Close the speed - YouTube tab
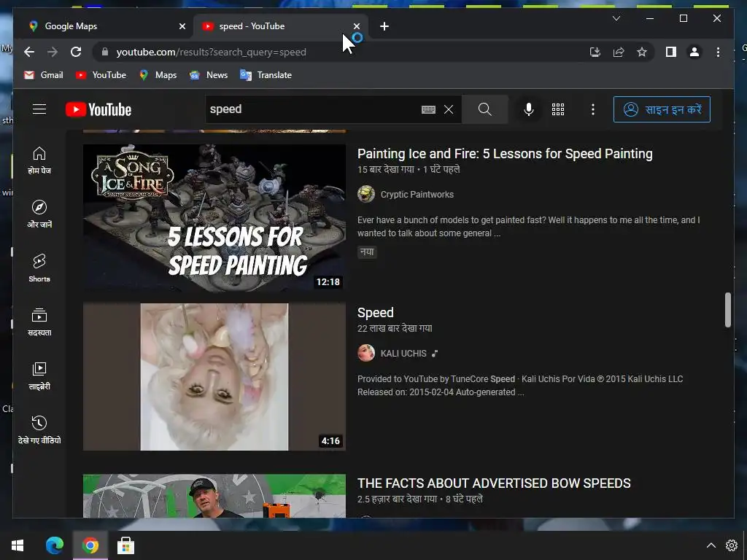Viewport: 747px width, 560px height. coord(356,27)
